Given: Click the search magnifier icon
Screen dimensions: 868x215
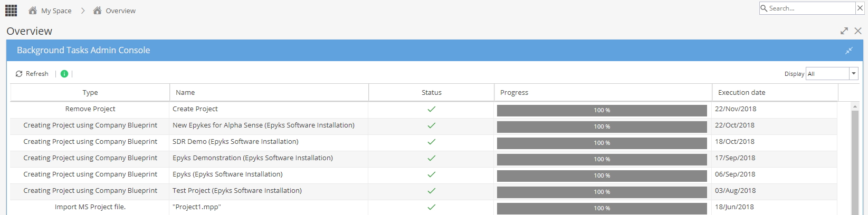Looking at the screenshot, I should [764, 8].
